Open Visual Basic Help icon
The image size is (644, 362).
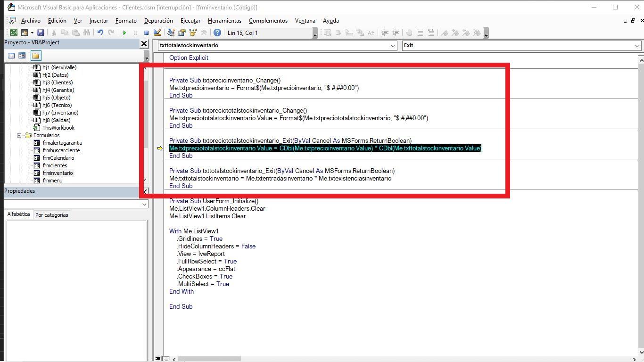pyautogui.click(x=217, y=33)
